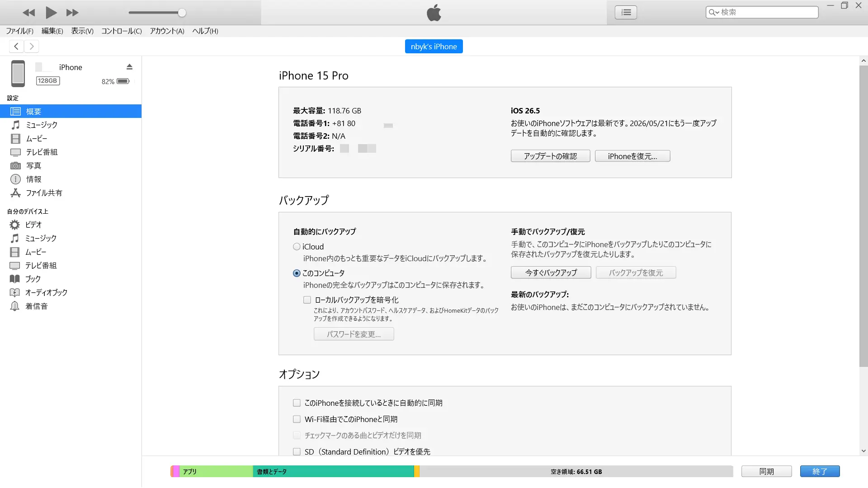Adjust the volume slider knob

point(182,13)
